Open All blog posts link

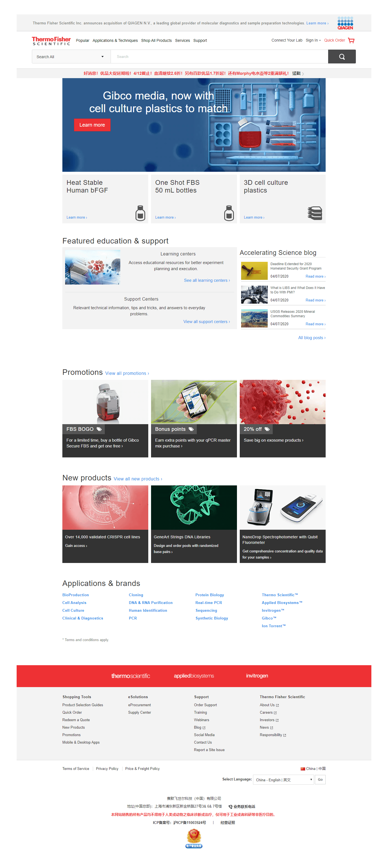[312, 338]
